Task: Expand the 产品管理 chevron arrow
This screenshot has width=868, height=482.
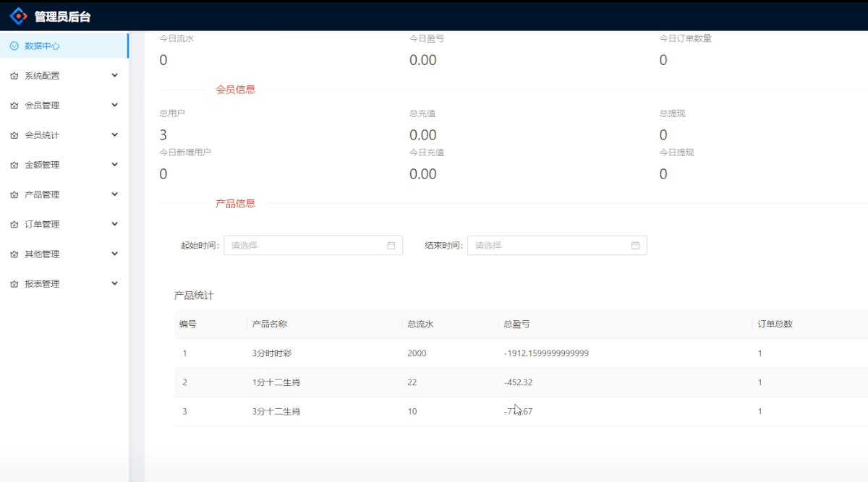Action: coord(114,194)
